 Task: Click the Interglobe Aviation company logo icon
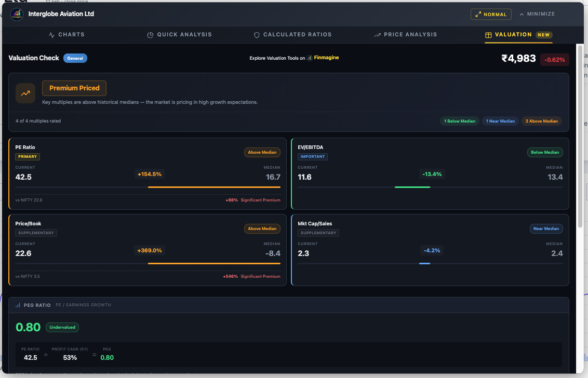point(17,14)
